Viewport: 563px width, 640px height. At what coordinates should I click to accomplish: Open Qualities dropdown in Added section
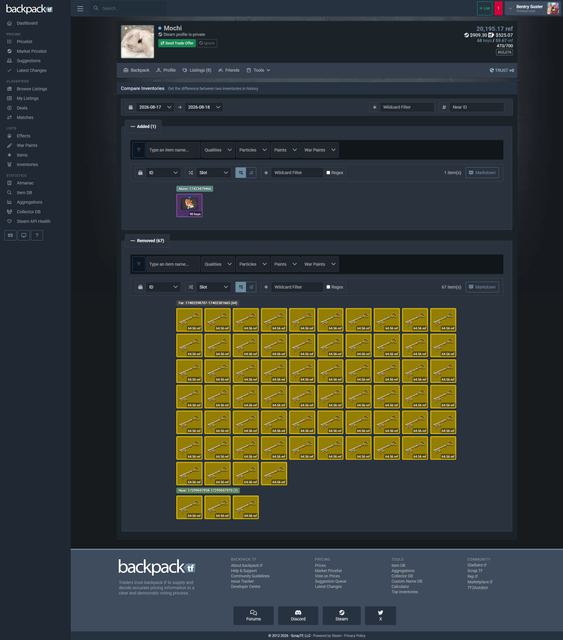pyautogui.click(x=218, y=150)
